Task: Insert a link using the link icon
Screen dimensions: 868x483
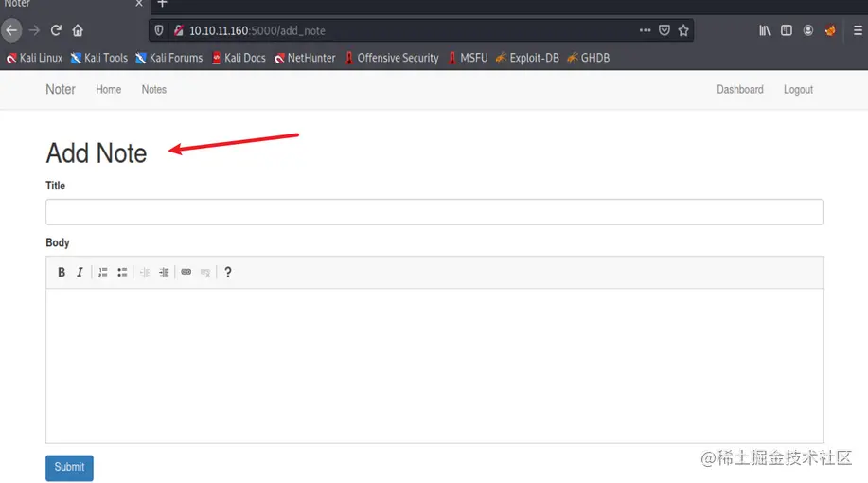Action: pyautogui.click(x=186, y=272)
